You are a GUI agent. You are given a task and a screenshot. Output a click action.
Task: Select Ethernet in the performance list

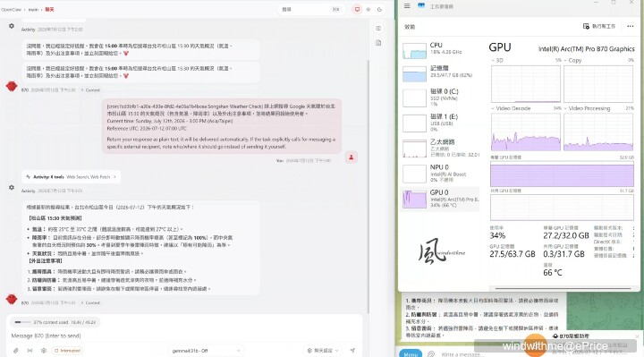[439, 148]
